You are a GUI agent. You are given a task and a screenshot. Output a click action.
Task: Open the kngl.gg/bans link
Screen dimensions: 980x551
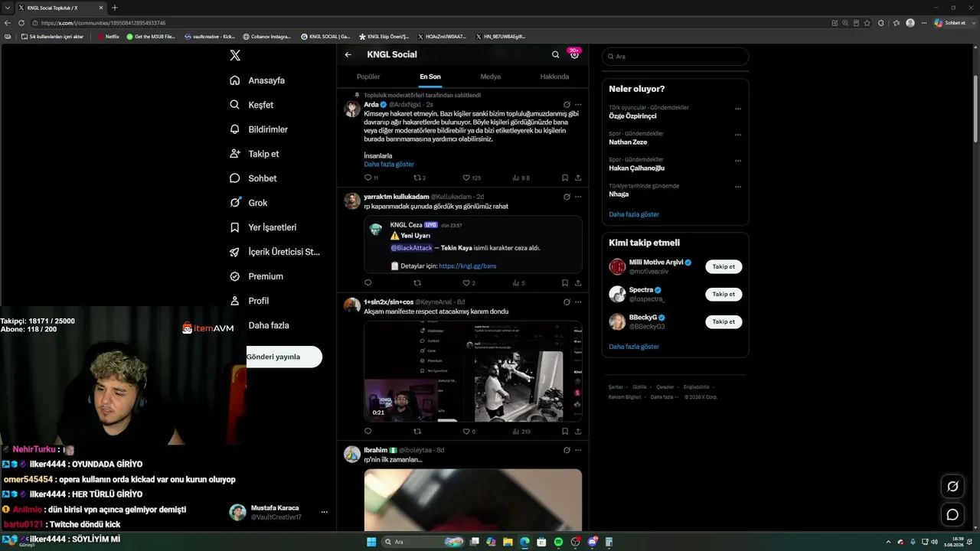[468, 266]
